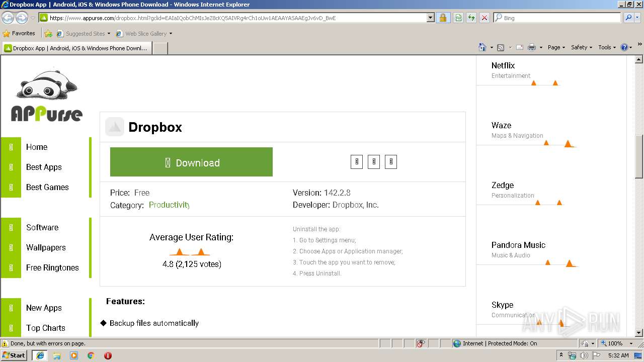Open New Apps sidebar link
The width and height of the screenshot is (644, 362).
point(44,308)
